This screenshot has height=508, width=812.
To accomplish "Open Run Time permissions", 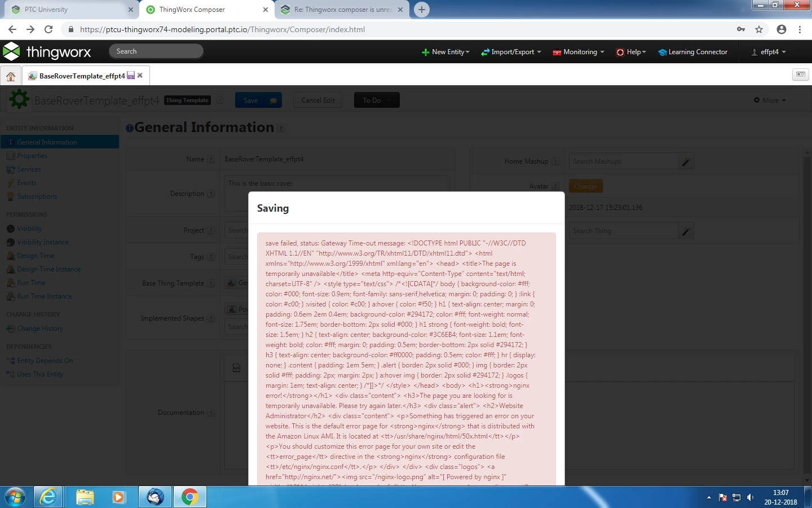I will [31, 283].
